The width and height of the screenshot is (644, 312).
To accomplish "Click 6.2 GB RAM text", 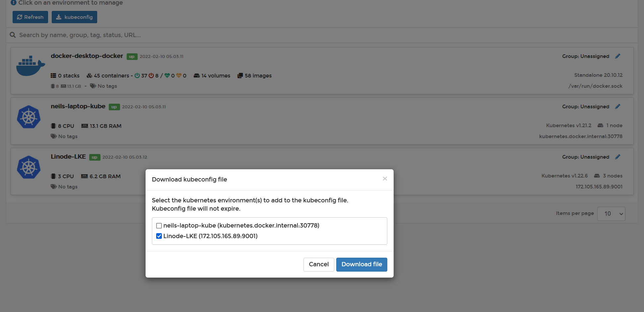I will [105, 176].
